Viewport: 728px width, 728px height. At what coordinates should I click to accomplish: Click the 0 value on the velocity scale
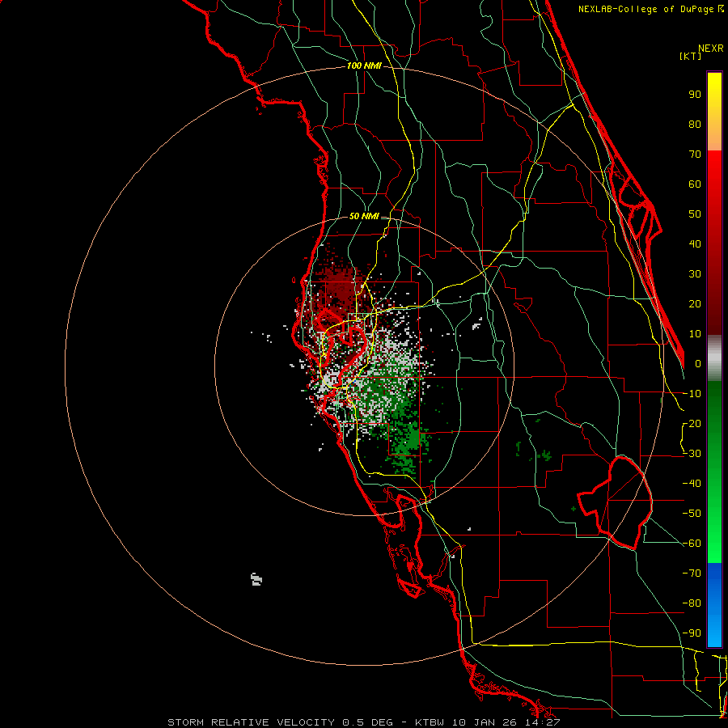click(x=698, y=364)
